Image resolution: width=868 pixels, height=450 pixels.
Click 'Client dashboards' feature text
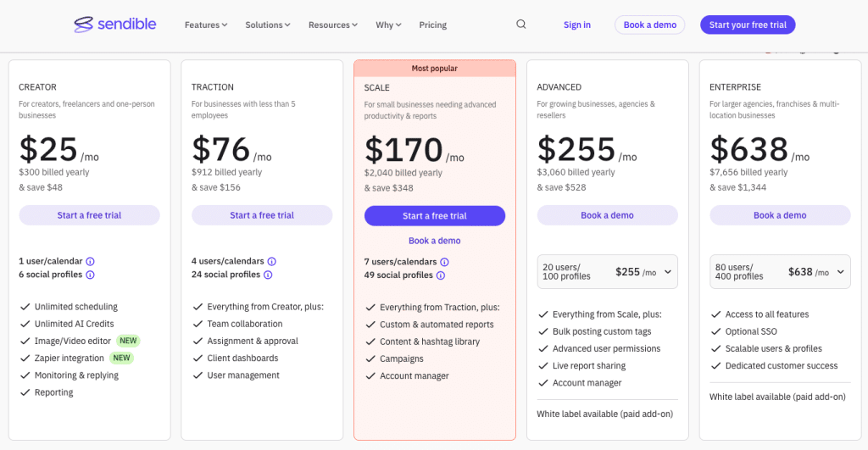[x=242, y=358]
